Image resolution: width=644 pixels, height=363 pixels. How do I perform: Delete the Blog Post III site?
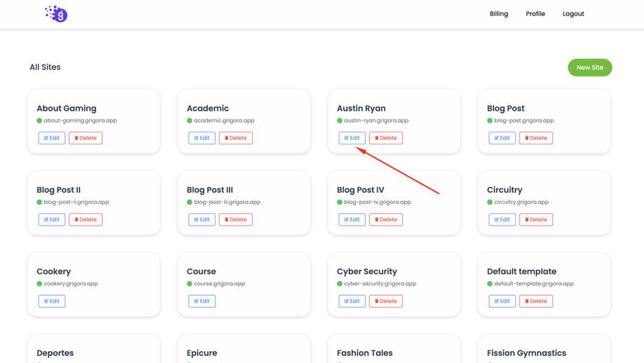click(x=235, y=219)
